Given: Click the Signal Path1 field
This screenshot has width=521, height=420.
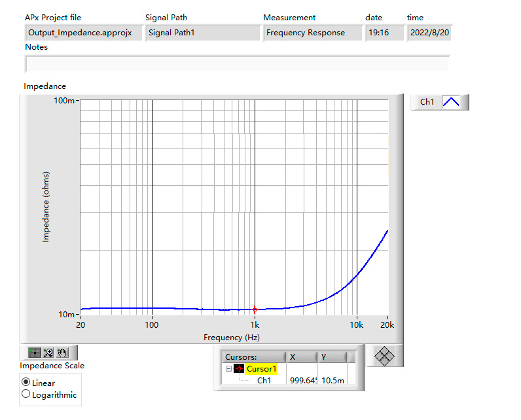Looking at the screenshot, I should point(202,33).
